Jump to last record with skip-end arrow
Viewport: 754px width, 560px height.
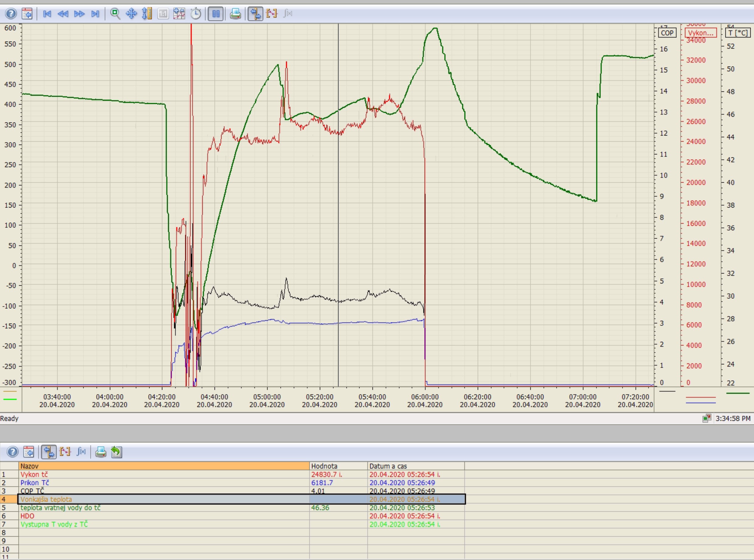(x=95, y=14)
